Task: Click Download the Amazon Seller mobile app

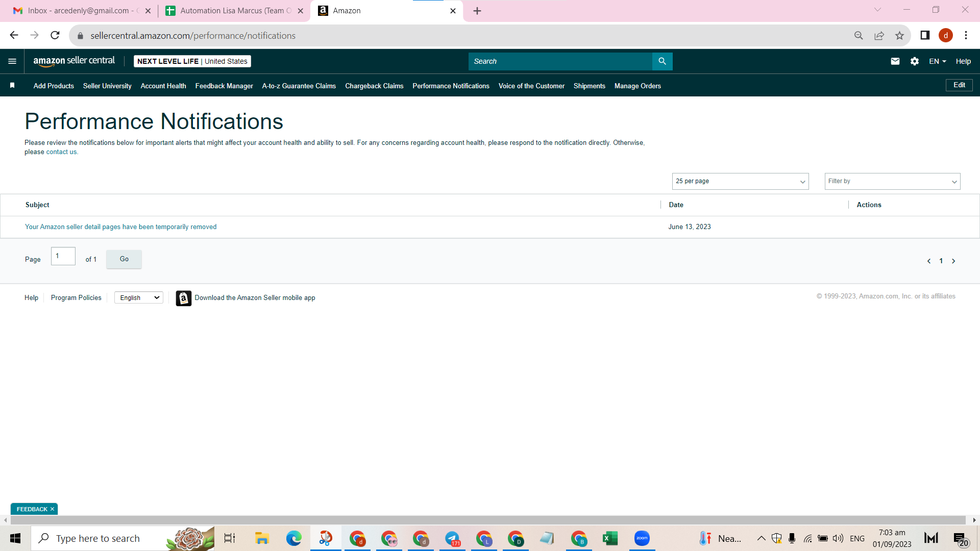Action: 255,298
